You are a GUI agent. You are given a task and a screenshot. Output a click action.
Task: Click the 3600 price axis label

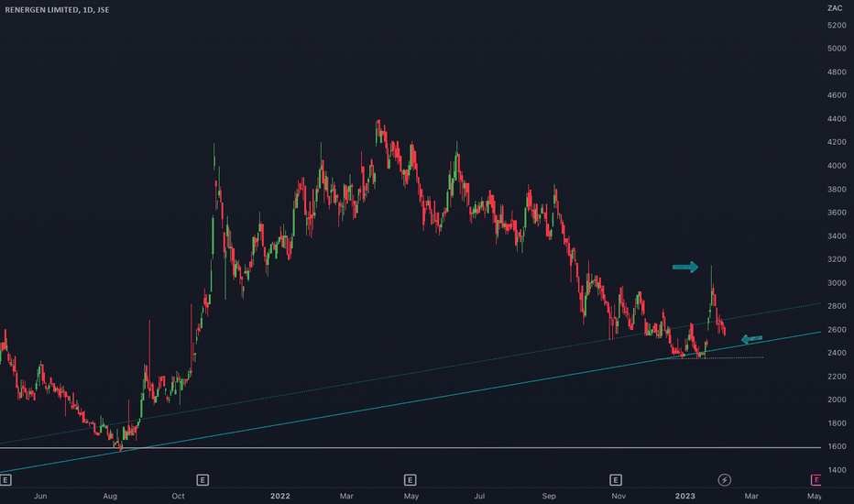click(837, 213)
